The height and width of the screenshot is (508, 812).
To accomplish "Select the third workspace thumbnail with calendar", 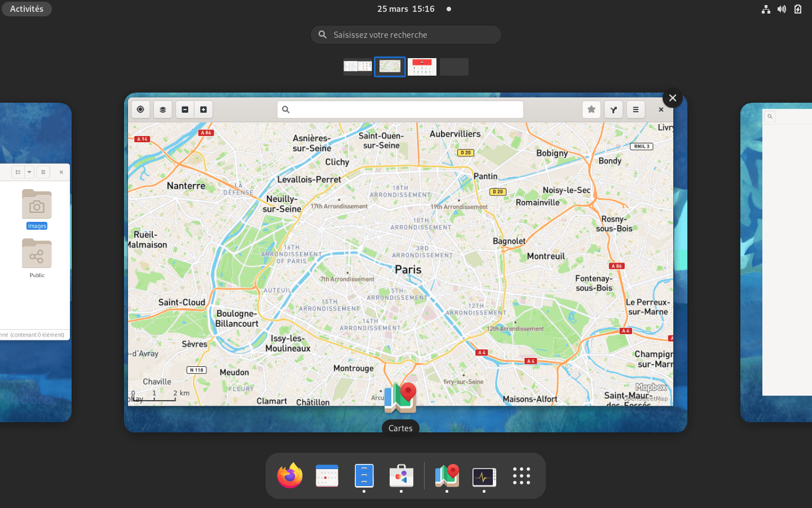I will tap(422, 67).
